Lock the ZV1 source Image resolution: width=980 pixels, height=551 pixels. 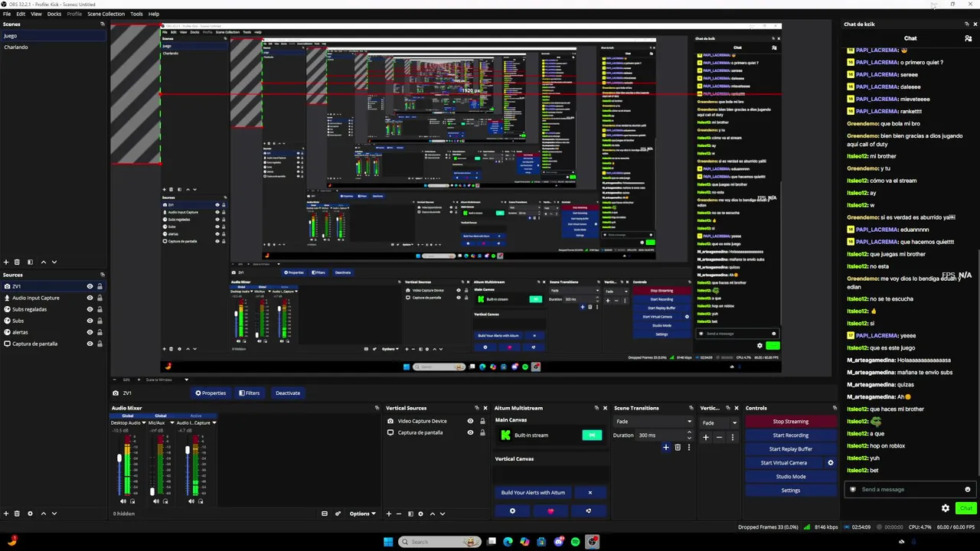100,286
